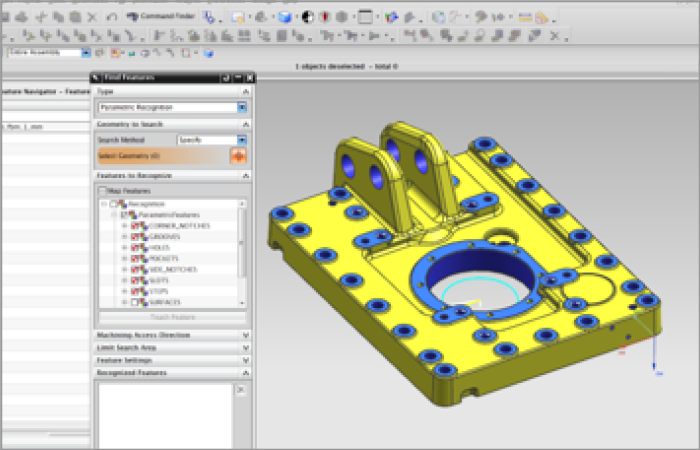Select the CORNER_NOTCHES row label

[x=179, y=226]
